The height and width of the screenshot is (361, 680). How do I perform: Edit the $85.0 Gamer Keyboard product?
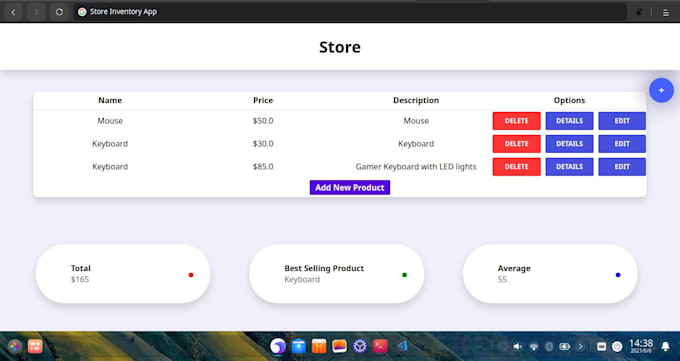pyautogui.click(x=622, y=167)
